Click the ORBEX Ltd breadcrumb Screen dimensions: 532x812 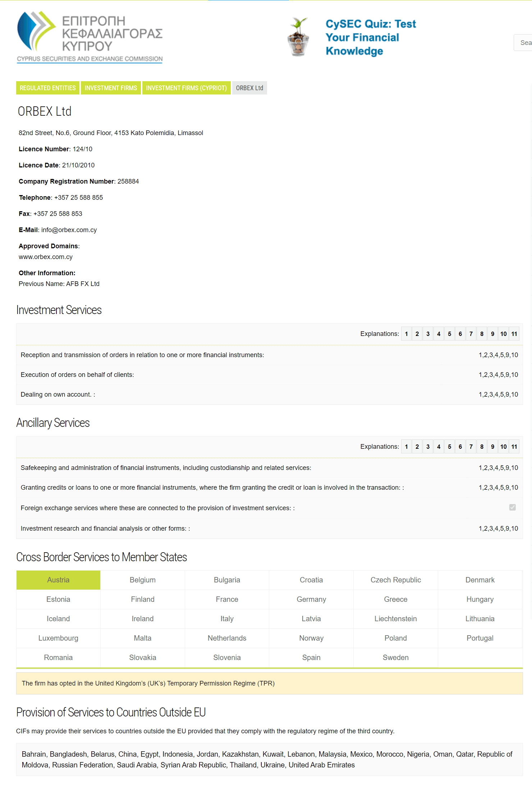tap(249, 88)
